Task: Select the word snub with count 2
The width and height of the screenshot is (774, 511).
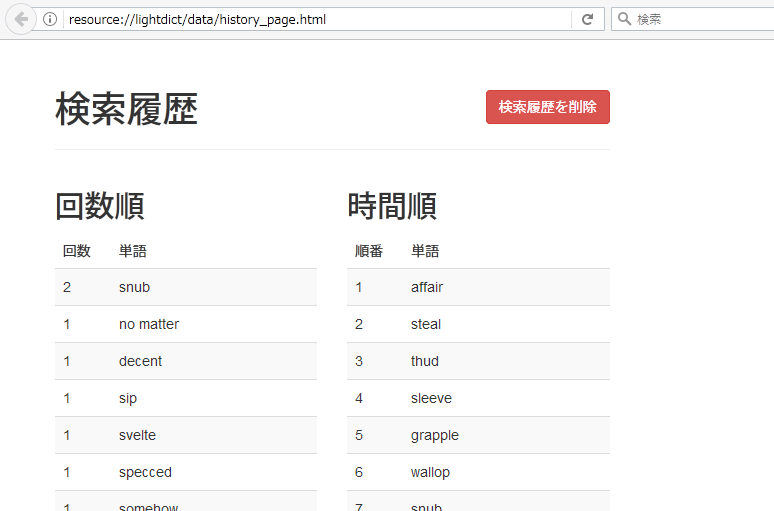Action: (x=134, y=287)
